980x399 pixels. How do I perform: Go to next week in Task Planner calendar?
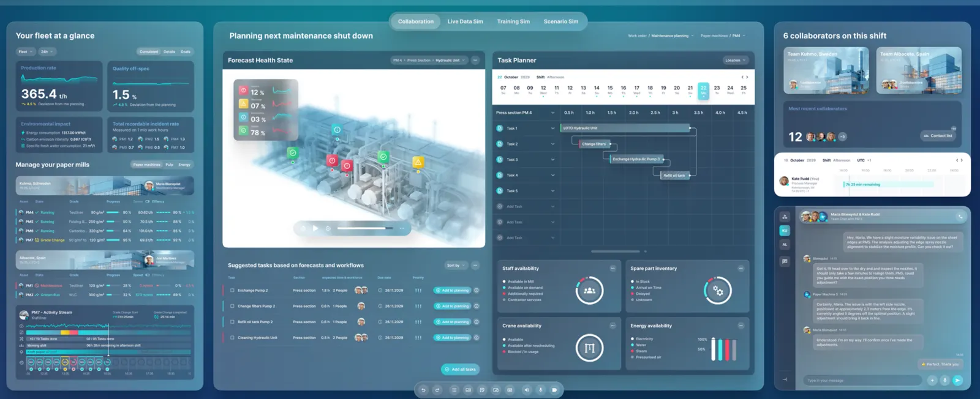(x=747, y=77)
